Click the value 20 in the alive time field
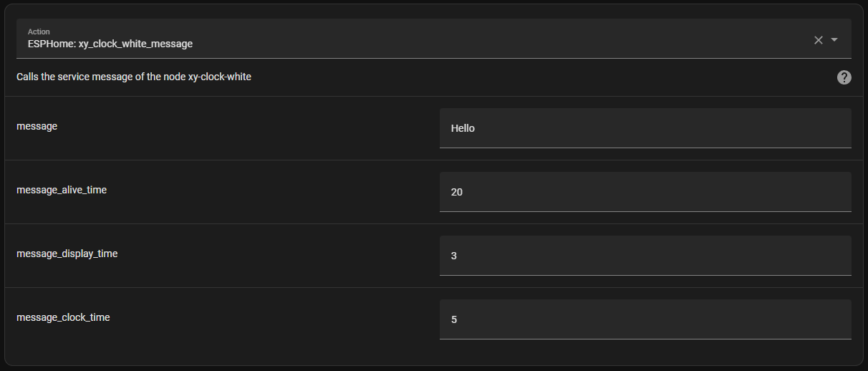The height and width of the screenshot is (371, 868). 457,192
